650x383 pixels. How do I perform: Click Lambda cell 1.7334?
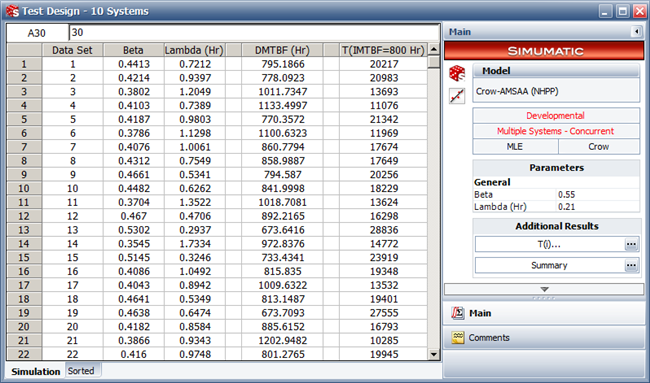[194, 244]
